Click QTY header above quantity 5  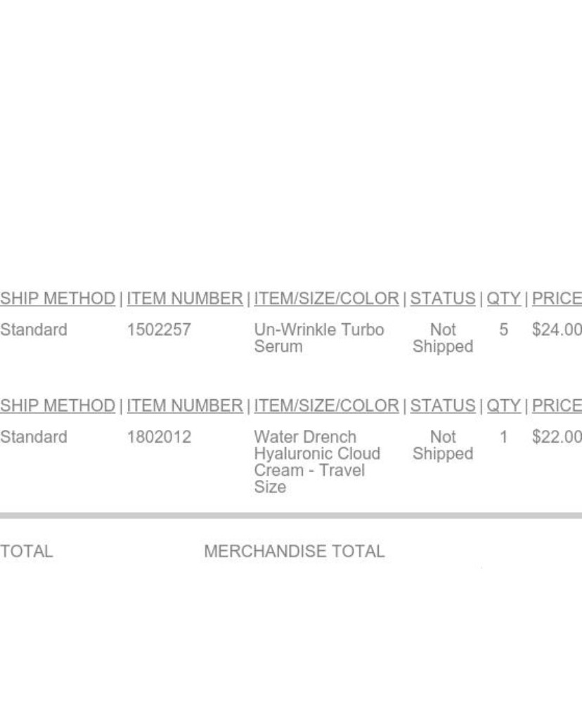click(x=503, y=298)
